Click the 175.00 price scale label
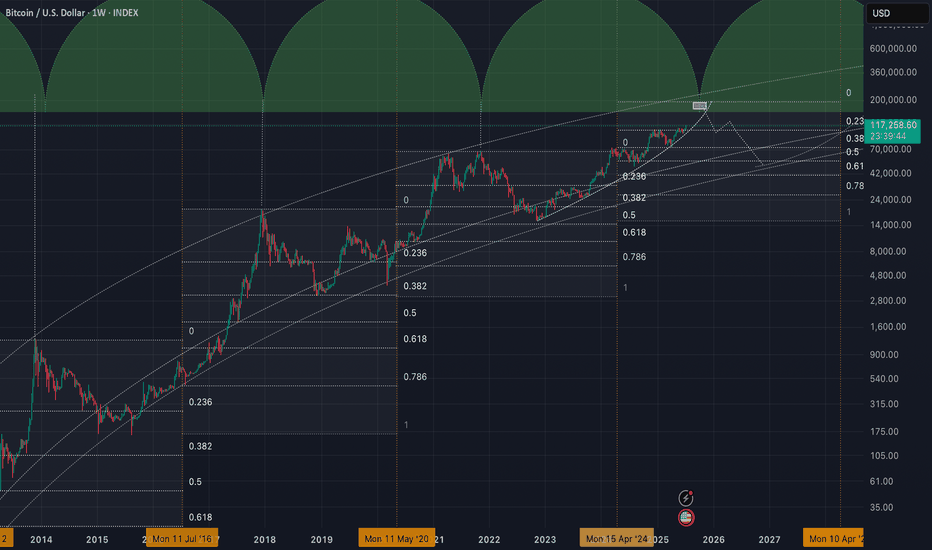The width and height of the screenshot is (932, 550). point(884,432)
